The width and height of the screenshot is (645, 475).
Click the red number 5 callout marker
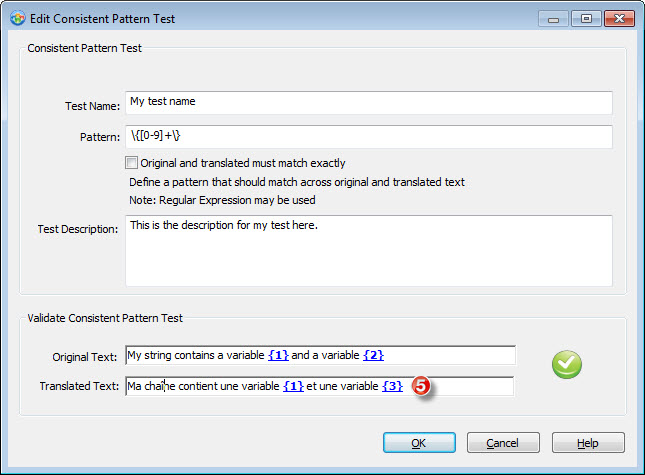click(421, 386)
